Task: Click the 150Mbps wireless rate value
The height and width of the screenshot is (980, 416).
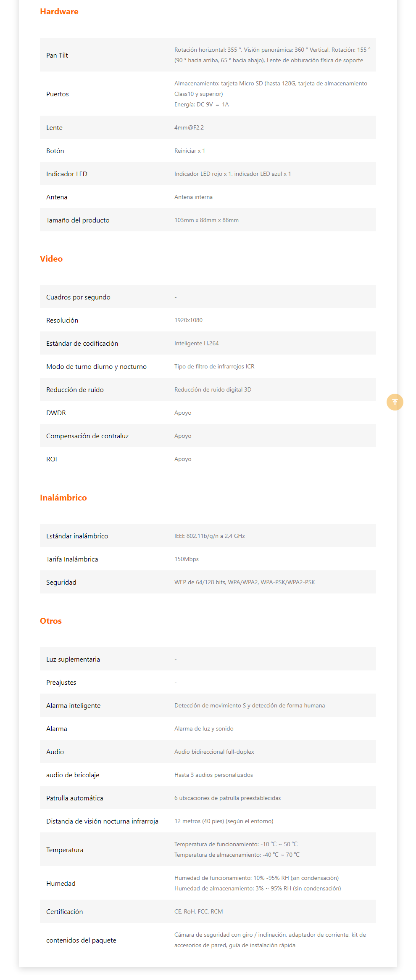Action: 187,559
